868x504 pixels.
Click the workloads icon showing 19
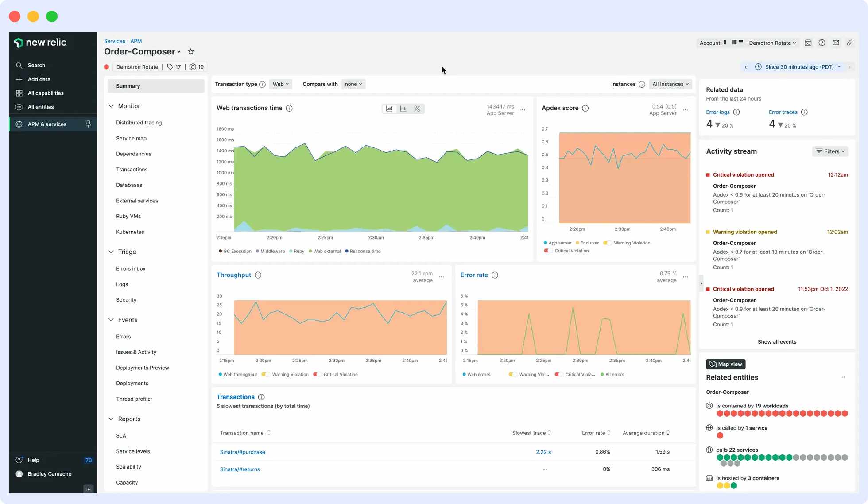[x=197, y=67]
